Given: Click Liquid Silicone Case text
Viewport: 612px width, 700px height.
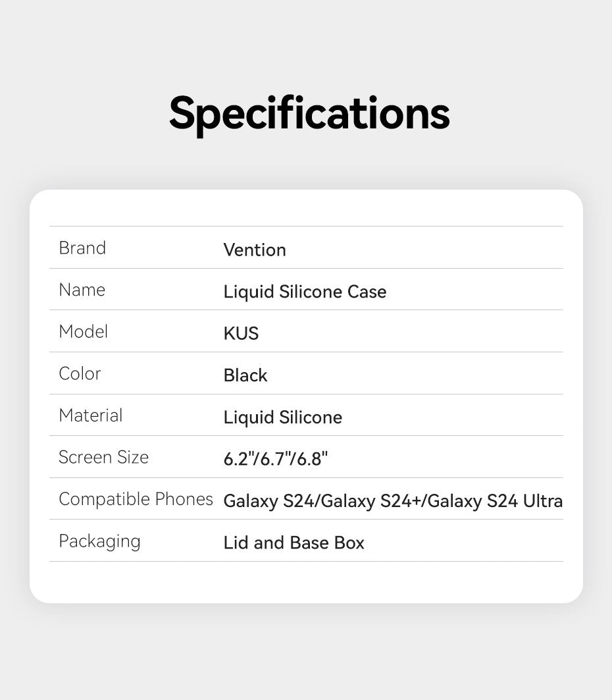Looking at the screenshot, I should point(305,292).
